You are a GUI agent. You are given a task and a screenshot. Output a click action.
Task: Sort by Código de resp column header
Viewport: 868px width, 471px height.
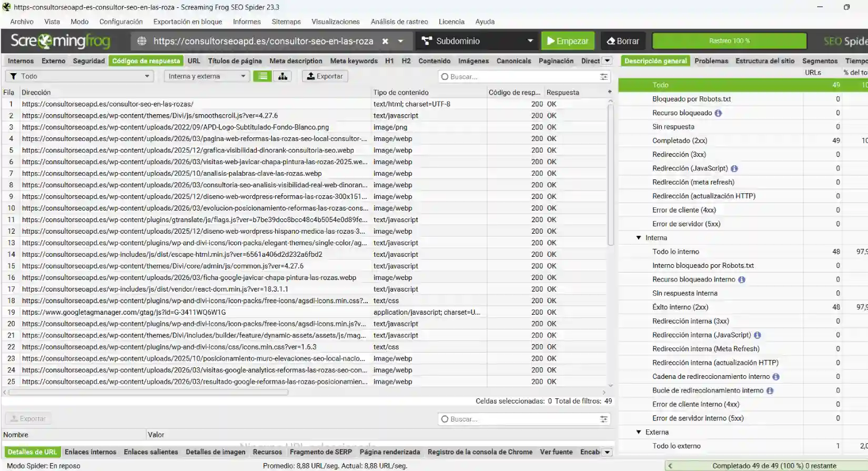[x=515, y=92]
